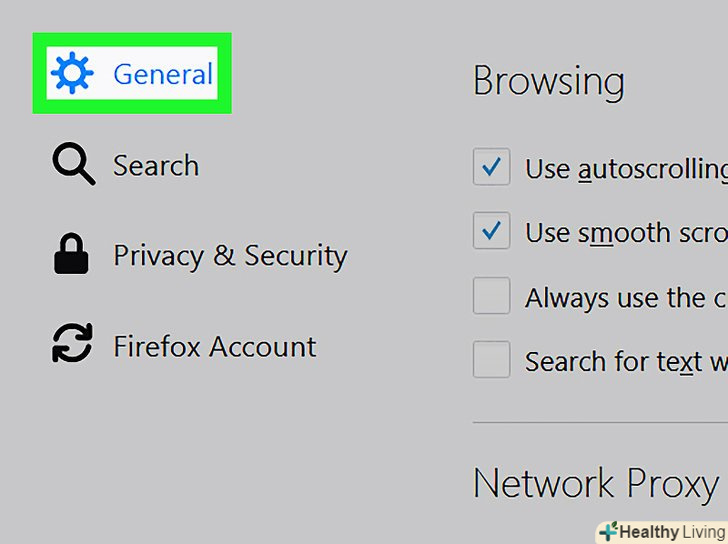Click the Always use the cursor keys text

(626, 297)
